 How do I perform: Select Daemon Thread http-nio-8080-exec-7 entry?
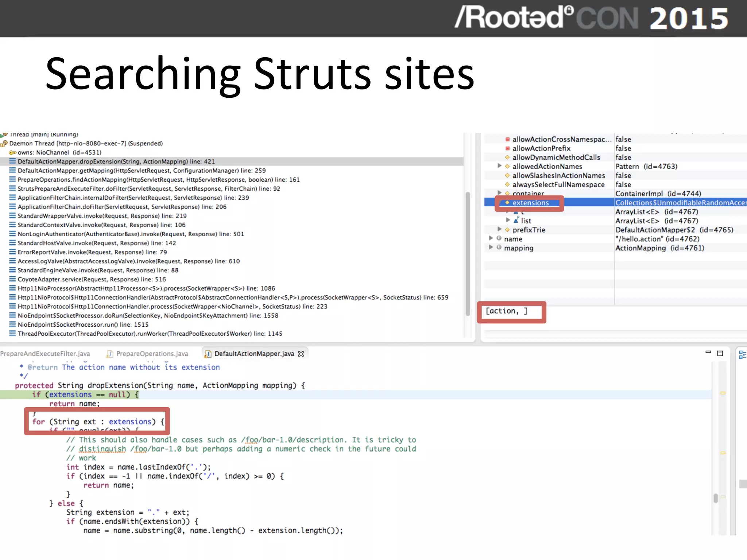click(86, 144)
